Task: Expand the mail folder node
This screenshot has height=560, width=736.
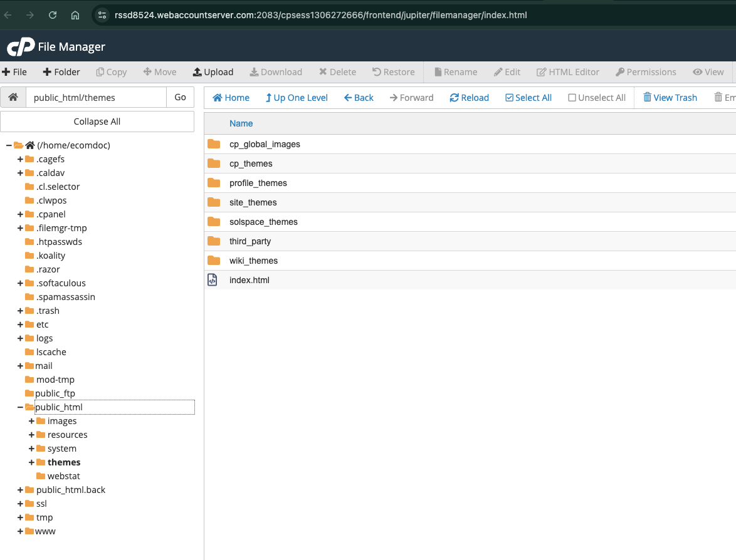Action: click(x=21, y=366)
